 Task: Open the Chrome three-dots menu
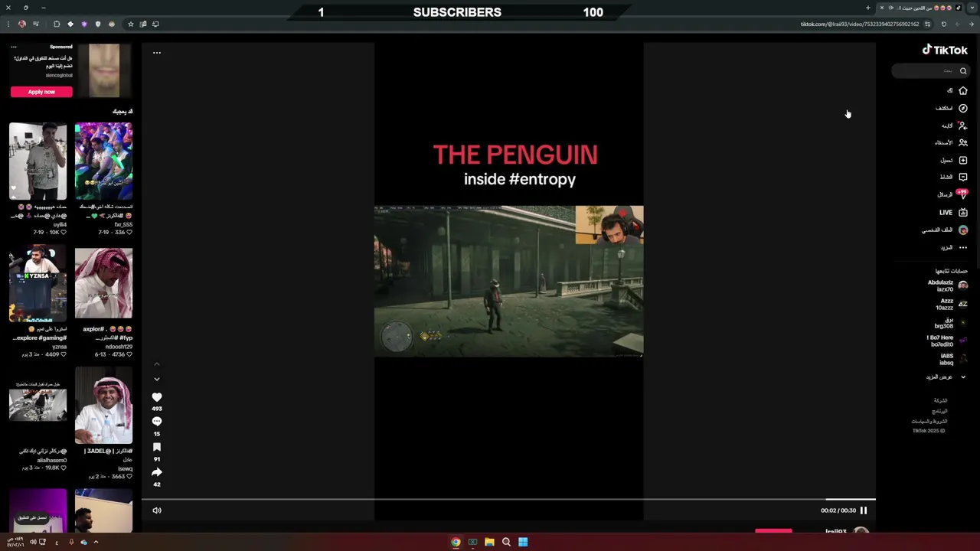[x=8, y=24]
